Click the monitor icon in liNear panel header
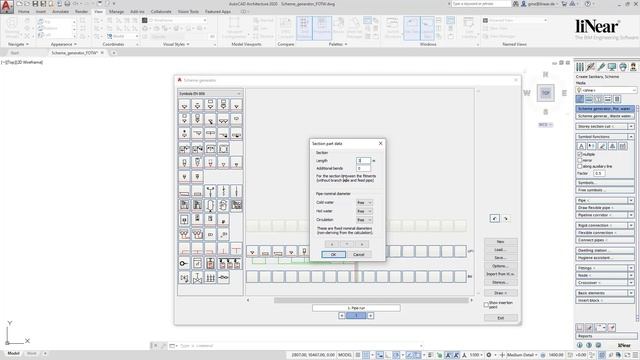 612,67
